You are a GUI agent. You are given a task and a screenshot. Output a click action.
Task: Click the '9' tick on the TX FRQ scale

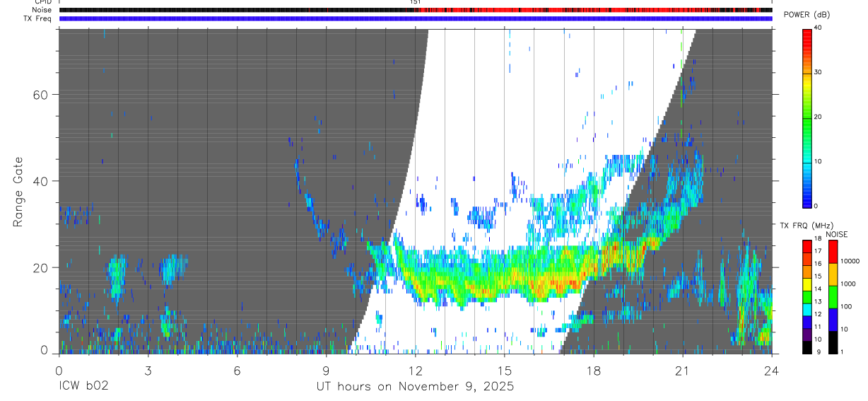[817, 351]
